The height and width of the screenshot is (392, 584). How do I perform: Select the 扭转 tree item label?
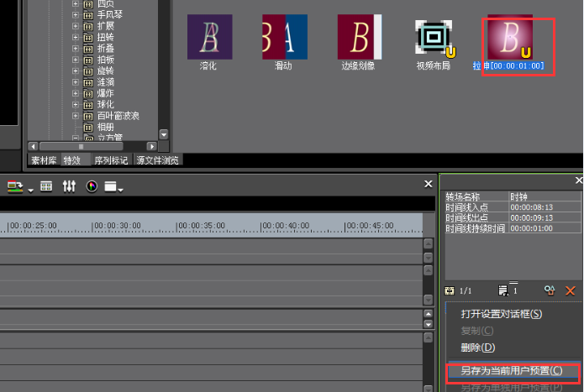click(x=105, y=37)
